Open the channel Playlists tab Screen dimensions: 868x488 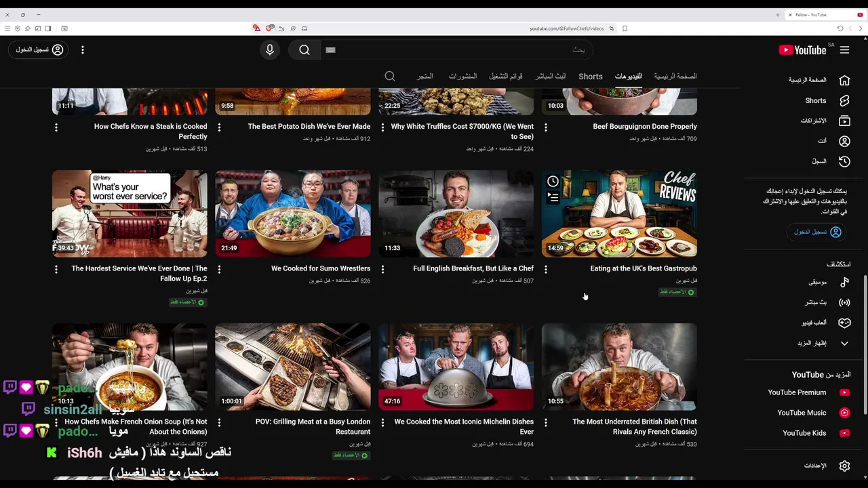click(506, 76)
